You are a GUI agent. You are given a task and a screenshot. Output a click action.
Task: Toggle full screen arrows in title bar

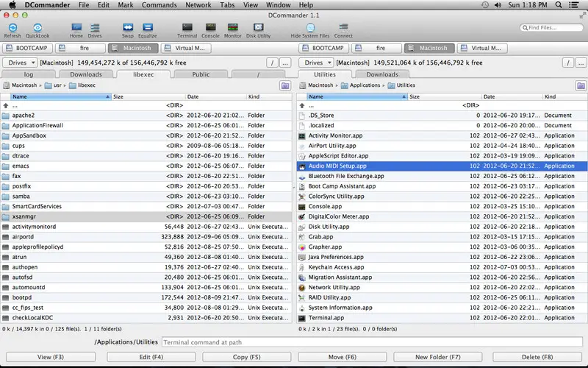pos(582,15)
